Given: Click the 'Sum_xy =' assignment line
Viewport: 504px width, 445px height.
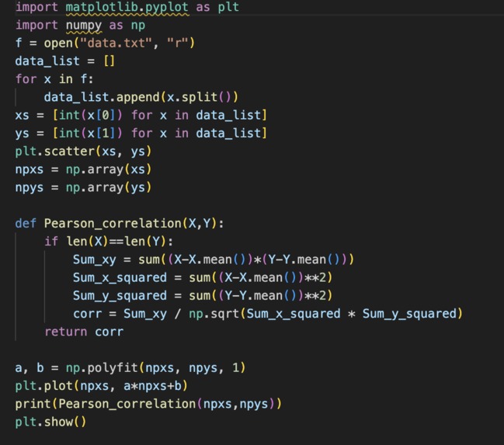Looking at the screenshot, I should 214,259.
